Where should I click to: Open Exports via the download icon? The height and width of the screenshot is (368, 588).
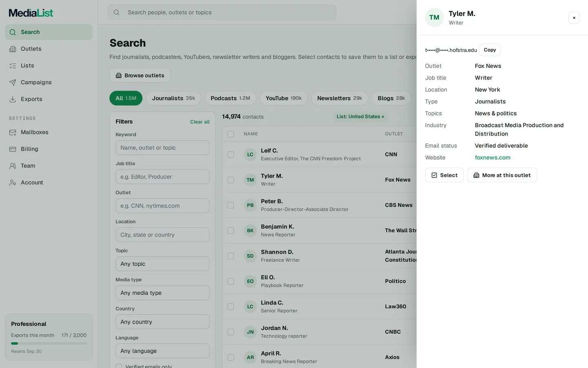[13, 99]
